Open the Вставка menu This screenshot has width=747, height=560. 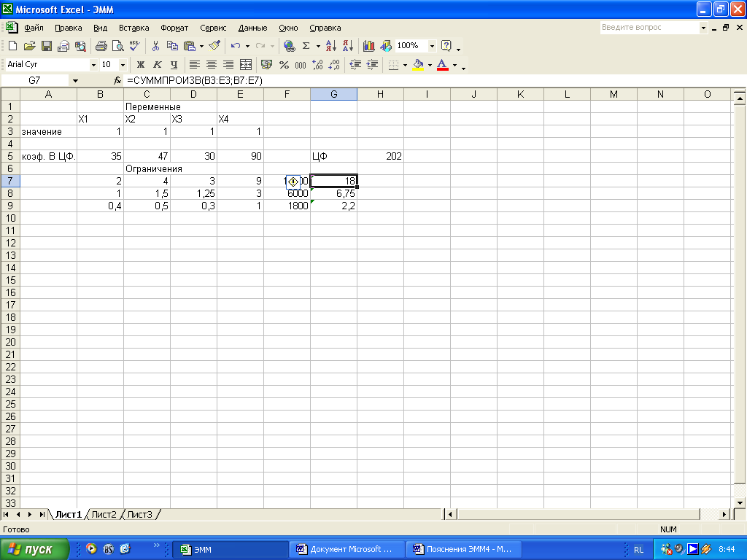point(134,28)
